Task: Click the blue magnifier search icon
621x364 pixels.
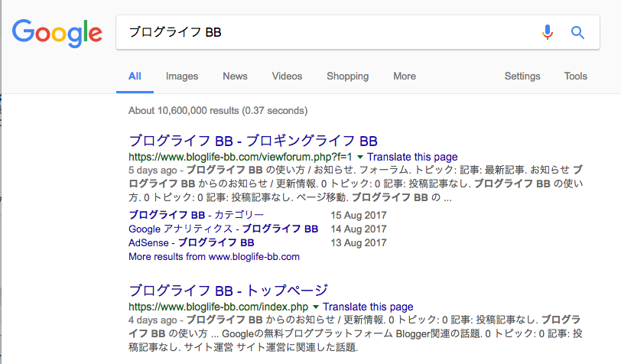Action: (x=577, y=32)
